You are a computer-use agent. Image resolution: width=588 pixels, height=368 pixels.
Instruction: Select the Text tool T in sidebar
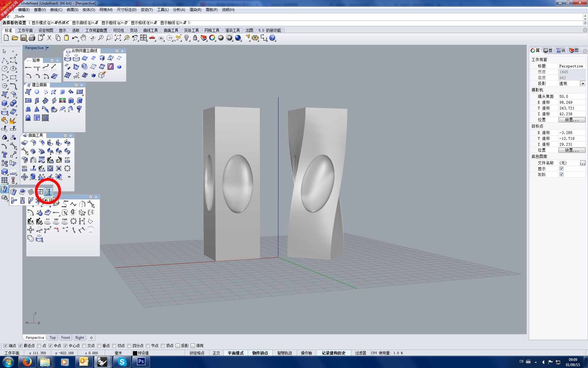click(5, 155)
